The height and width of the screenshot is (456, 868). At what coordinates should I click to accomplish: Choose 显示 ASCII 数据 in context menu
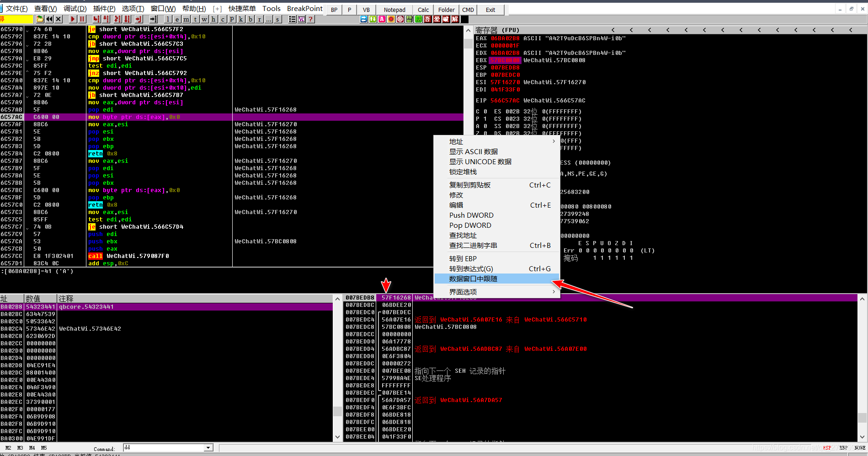pos(497,151)
